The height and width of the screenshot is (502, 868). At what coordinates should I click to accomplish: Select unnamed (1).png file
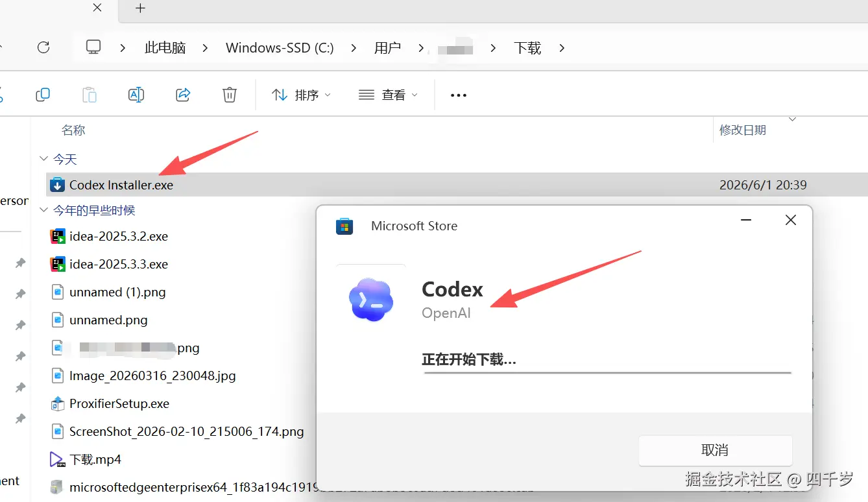pos(117,292)
